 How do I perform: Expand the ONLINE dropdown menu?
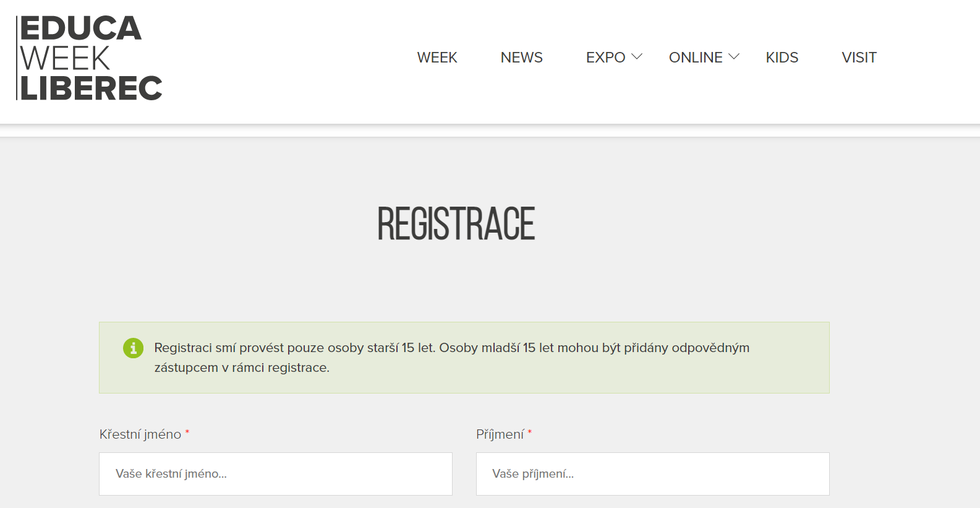point(704,58)
